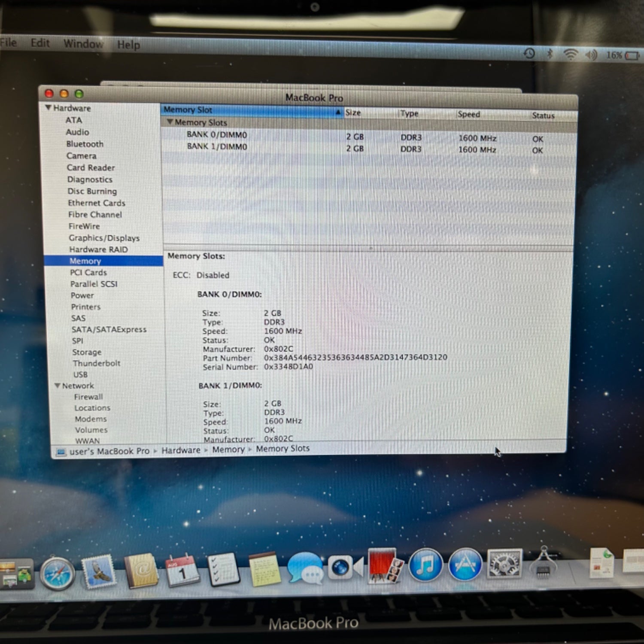
Task: Click user's MacBook Pro in path bar
Action: 109,451
